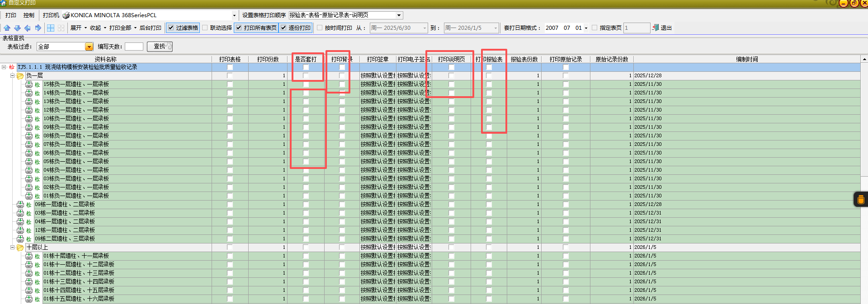Click the 退出 exit door icon
This screenshot has width=868, height=304.
pyautogui.click(x=656, y=28)
